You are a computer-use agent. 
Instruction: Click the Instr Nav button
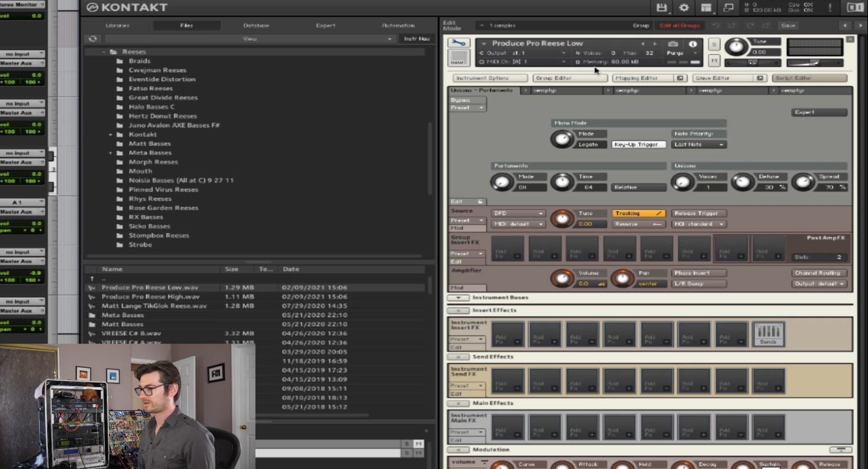[x=417, y=39]
